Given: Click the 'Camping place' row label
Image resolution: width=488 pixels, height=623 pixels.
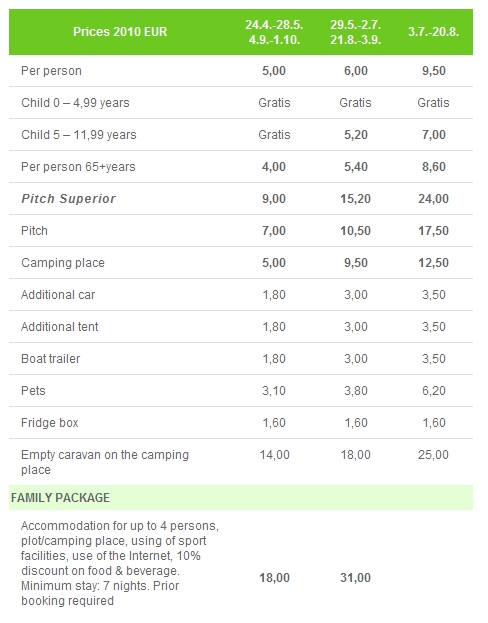Looking at the screenshot, I should click(x=63, y=263).
